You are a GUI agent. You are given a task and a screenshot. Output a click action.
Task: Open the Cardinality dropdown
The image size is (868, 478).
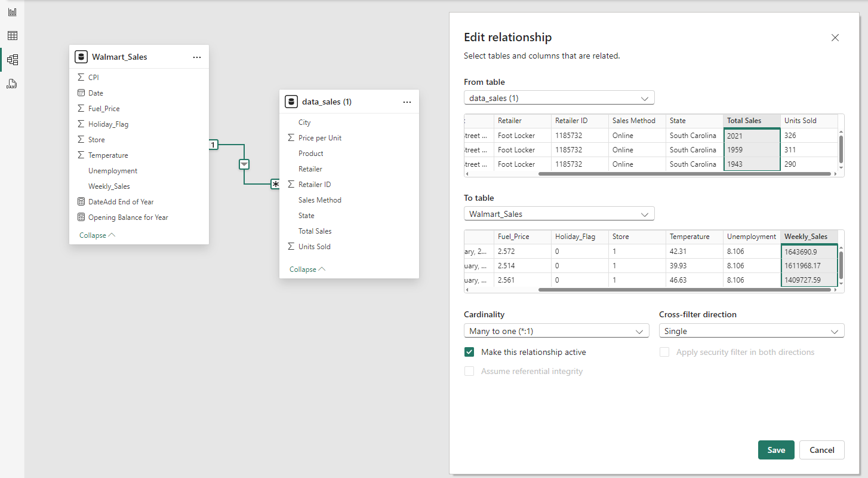[556, 330]
